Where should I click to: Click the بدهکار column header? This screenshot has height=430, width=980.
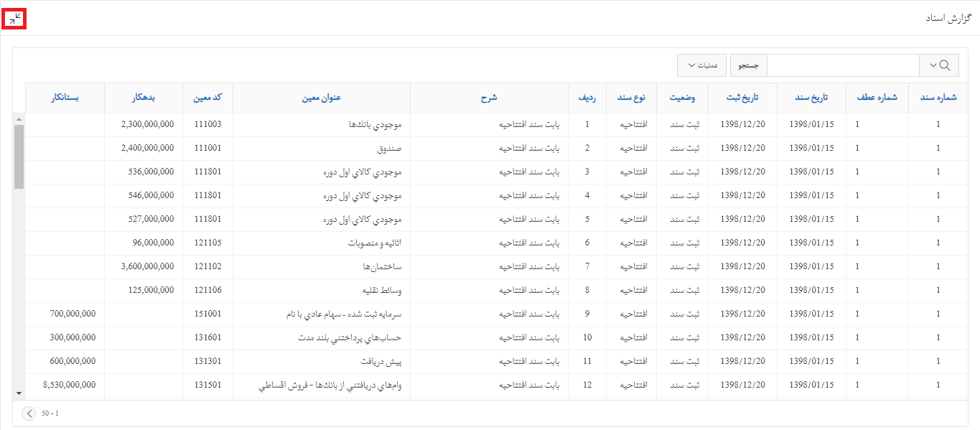144,98
